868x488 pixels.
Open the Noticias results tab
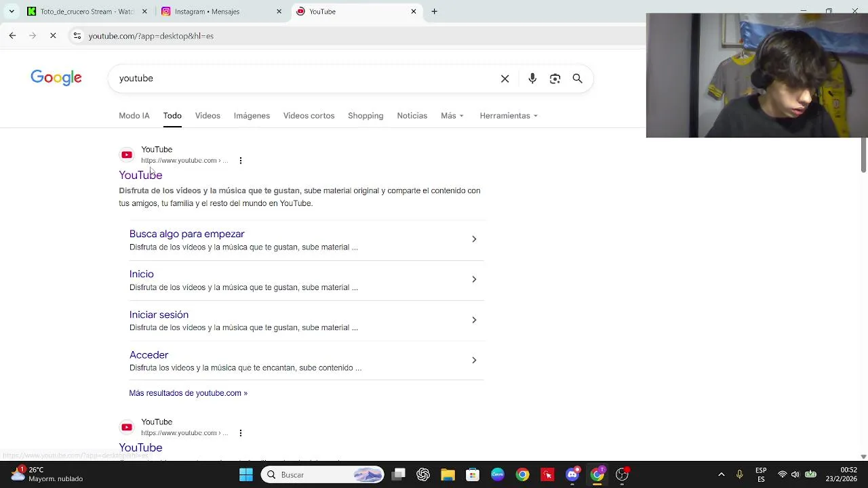click(x=412, y=116)
